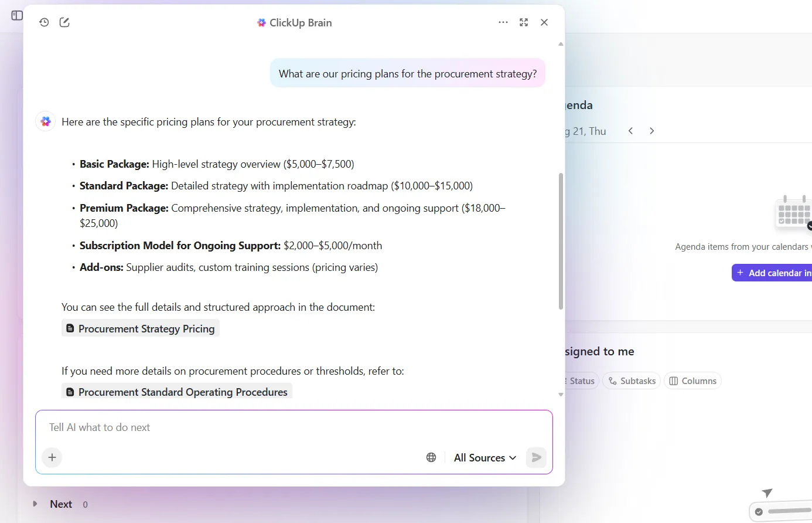Screen dimensions: 812x523
Task: Click Add calendar integration button
Action: tap(772, 273)
